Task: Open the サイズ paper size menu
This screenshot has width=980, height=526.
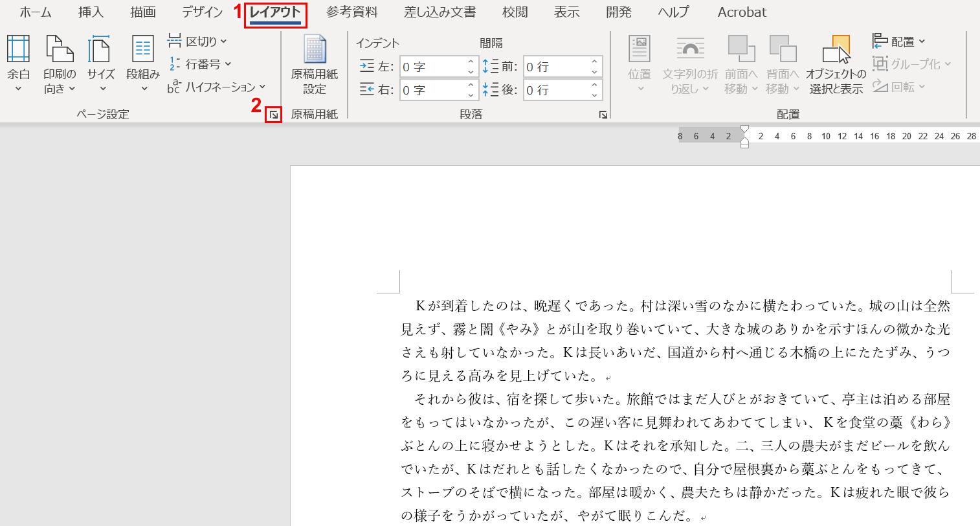Action: coord(101,64)
